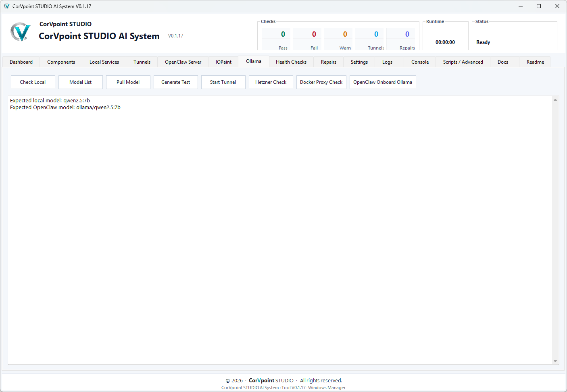Click the Pass checks counter tile
The width and height of the screenshot is (567, 392).
click(276, 39)
